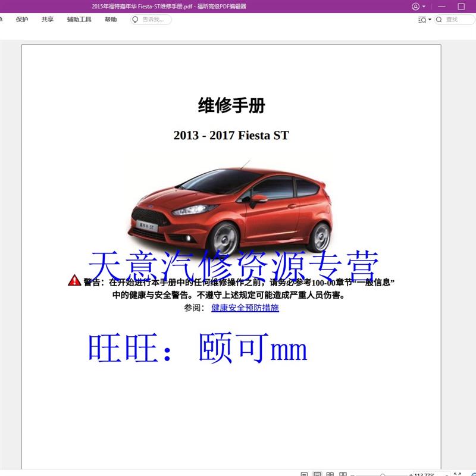
Task: Select the 2013 - 2017 Fiesta ST heading
Action: (x=231, y=136)
